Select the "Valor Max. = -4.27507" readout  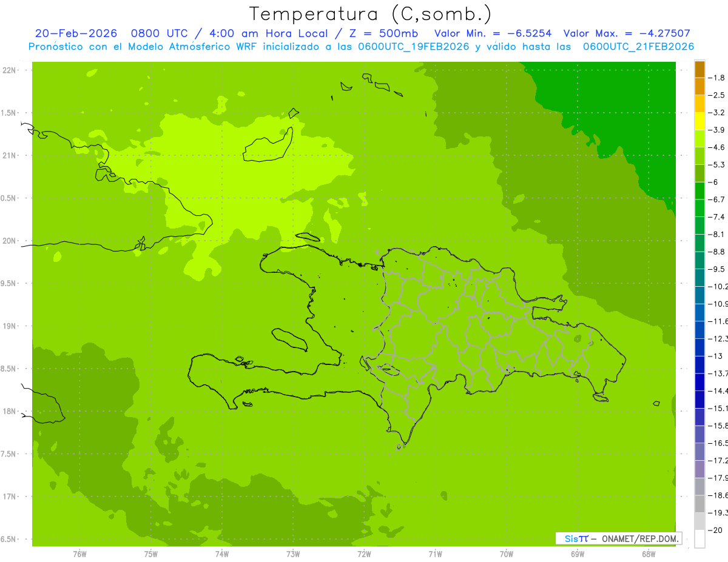click(x=627, y=33)
